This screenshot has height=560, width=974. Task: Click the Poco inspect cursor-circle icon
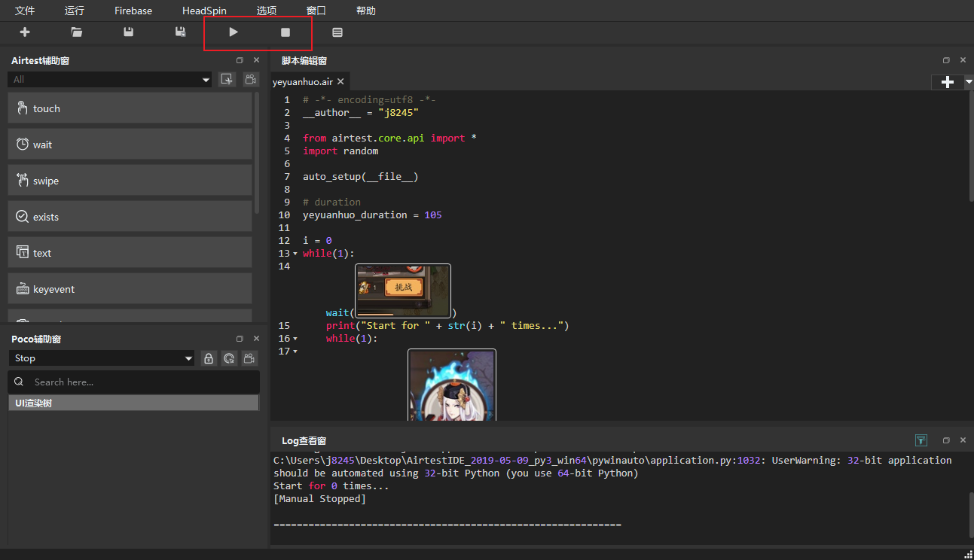[230, 358]
